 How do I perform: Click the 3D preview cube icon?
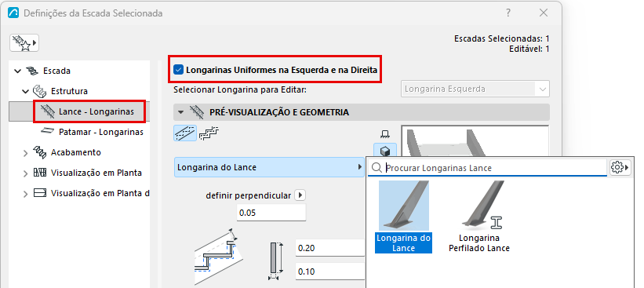tap(385, 151)
